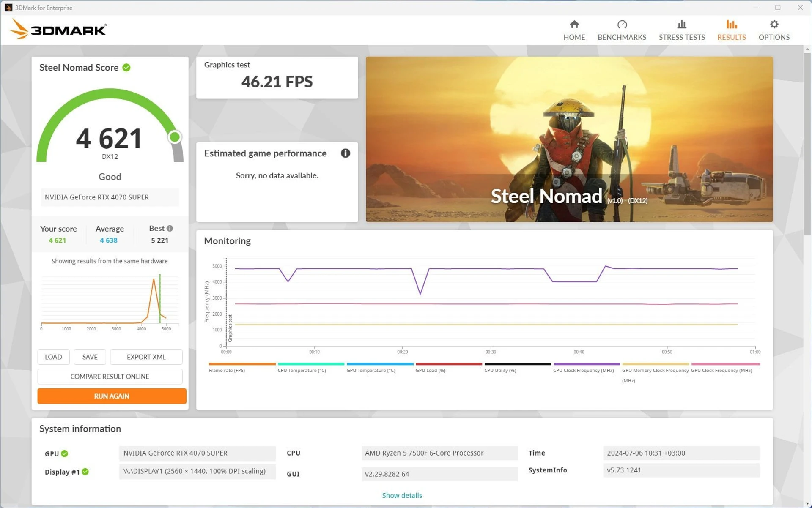Click the SystemInfo version v5.73.1241
812x508 pixels.
coord(681,470)
